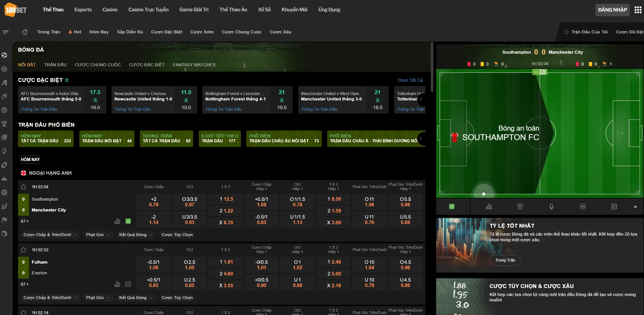644x315 pixels.
Task: Open tennis via the racket sidebar icon
Action: (x=4, y=83)
